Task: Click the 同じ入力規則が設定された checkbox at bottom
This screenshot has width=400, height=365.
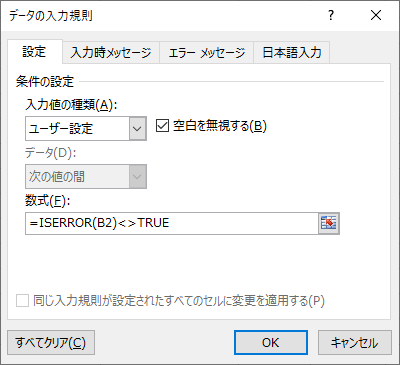Action: [x=22, y=301]
